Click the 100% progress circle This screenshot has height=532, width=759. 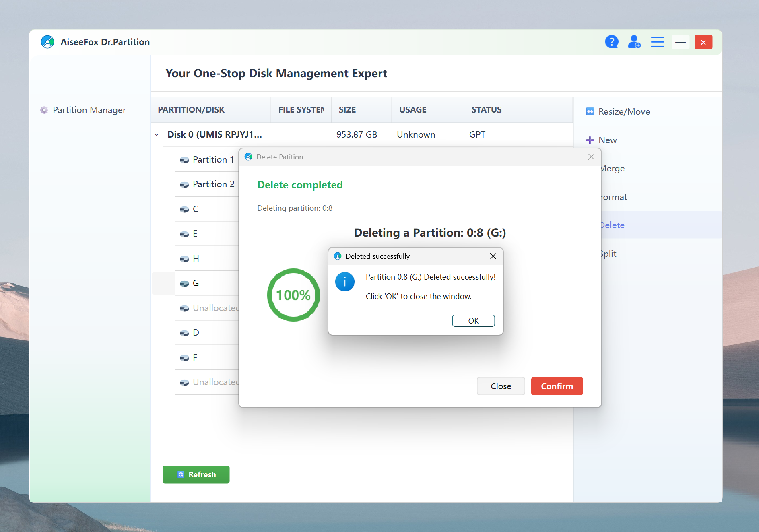click(293, 295)
